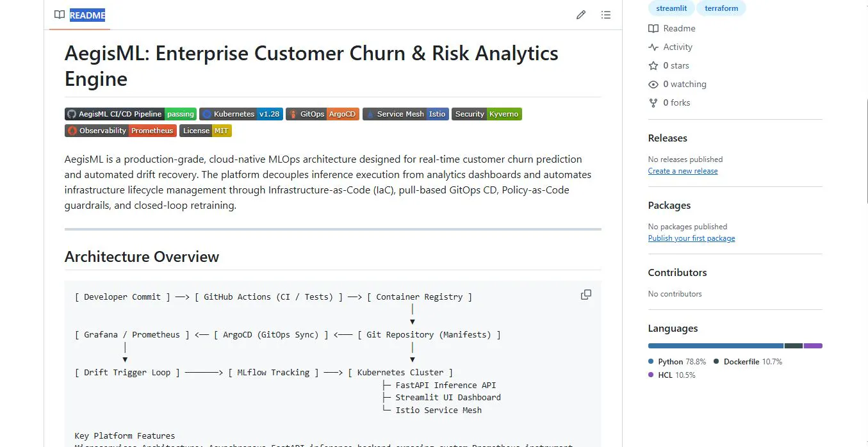Click the Languages heading
The width and height of the screenshot is (868, 447).
pyautogui.click(x=673, y=329)
